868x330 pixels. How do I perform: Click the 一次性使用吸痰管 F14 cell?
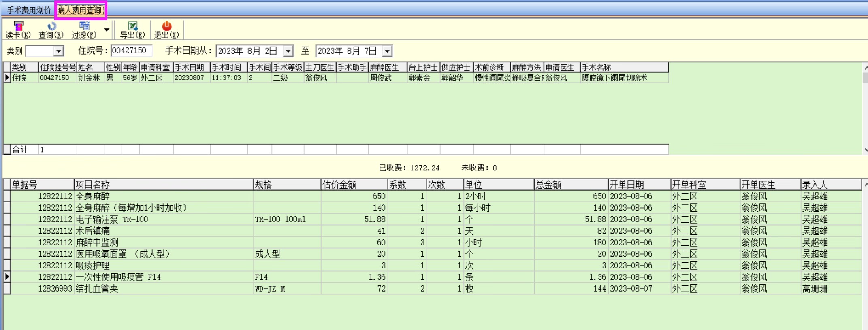pyautogui.click(x=164, y=277)
